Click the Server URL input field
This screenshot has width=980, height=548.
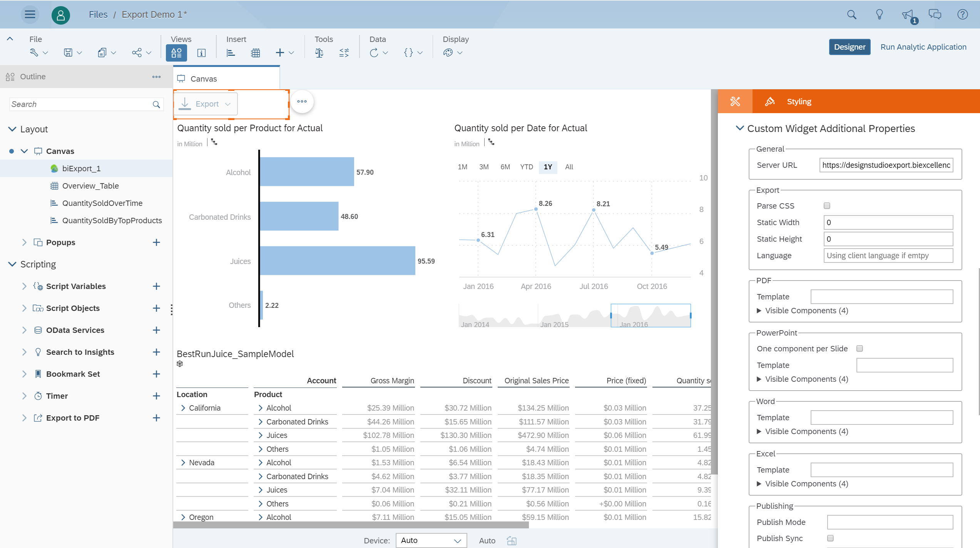point(886,165)
